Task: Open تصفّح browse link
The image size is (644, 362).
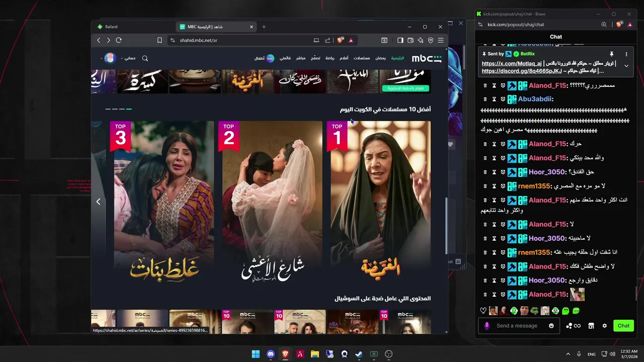Action: pyautogui.click(x=315, y=58)
